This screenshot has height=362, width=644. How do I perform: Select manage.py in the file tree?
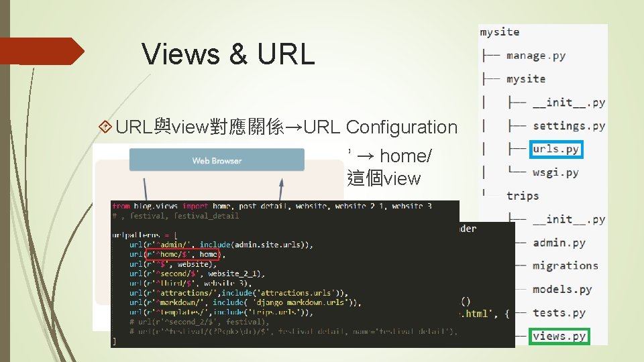[x=536, y=56]
